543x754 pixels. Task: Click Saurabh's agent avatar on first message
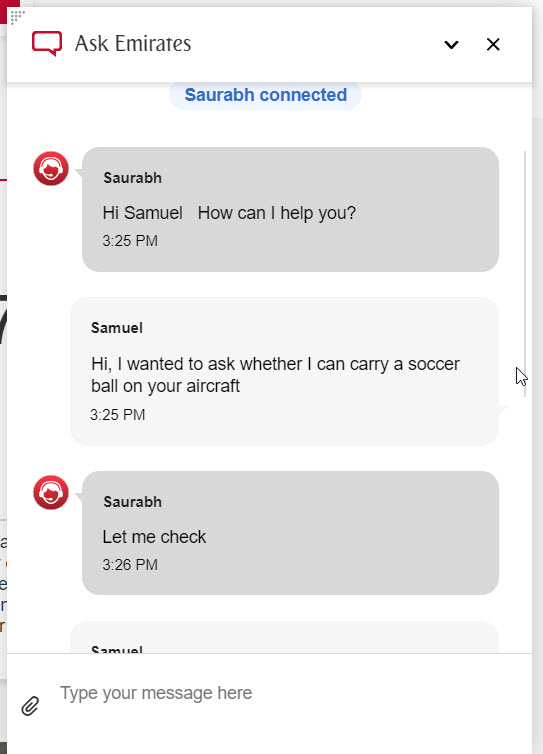pyautogui.click(x=51, y=168)
